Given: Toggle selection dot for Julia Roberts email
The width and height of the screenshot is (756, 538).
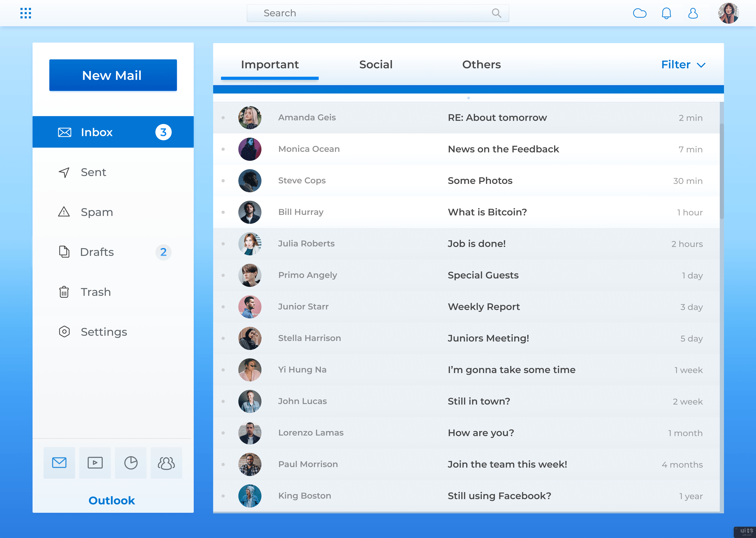Looking at the screenshot, I should (223, 244).
